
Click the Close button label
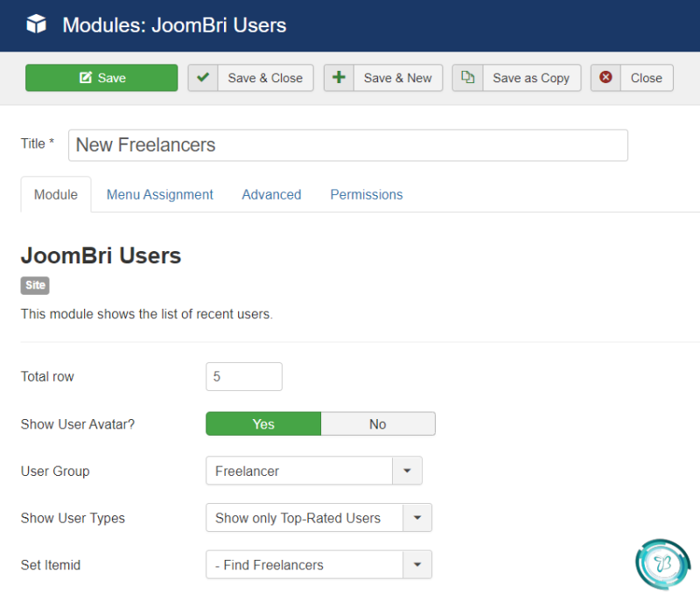647,78
